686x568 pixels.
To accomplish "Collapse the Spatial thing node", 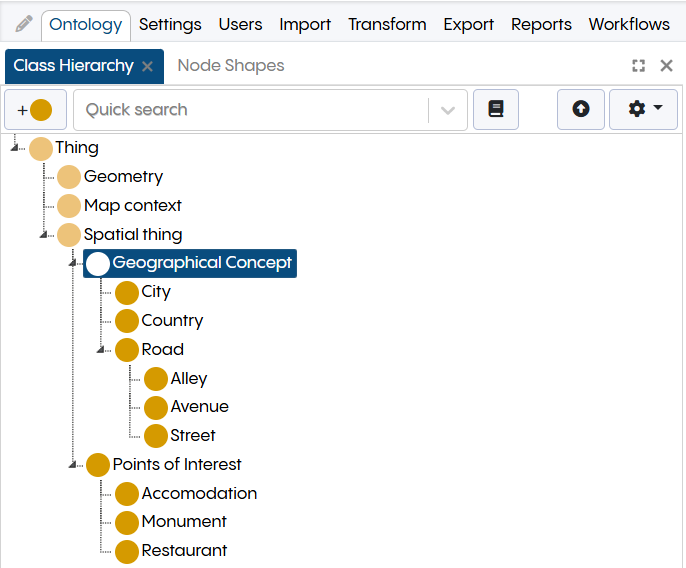I will click(44, 235).
